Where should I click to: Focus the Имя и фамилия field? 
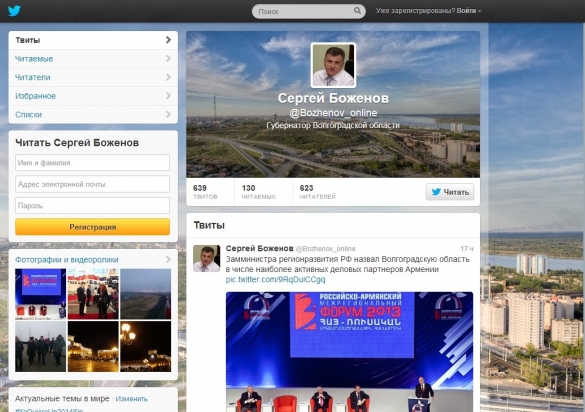point(93,163)
